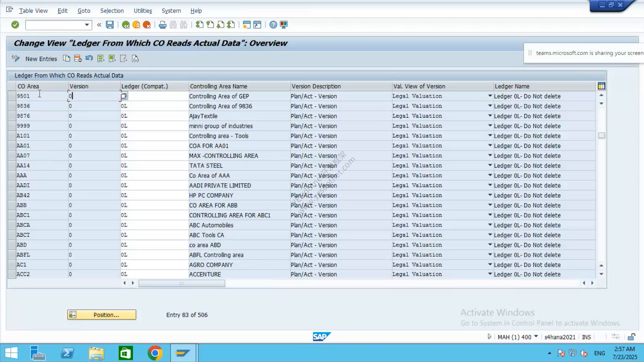Click the Undo Change icon beside New Entries
Screen dimensions: 644x362
pos(89,59)
